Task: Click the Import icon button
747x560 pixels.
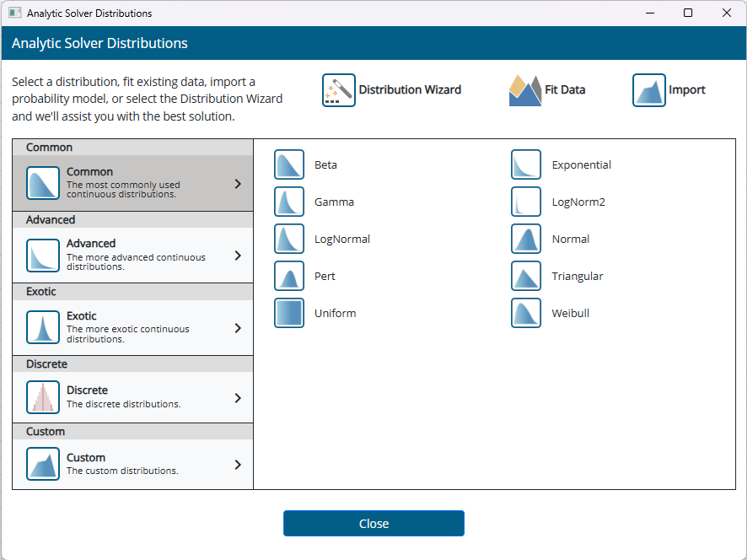Action: tap(648, 90)
